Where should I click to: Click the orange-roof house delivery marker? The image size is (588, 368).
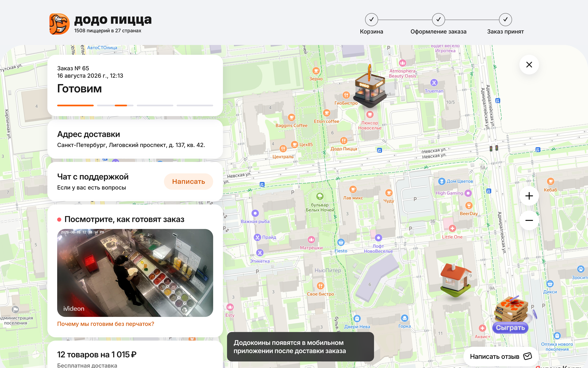(x=455, y=280)
